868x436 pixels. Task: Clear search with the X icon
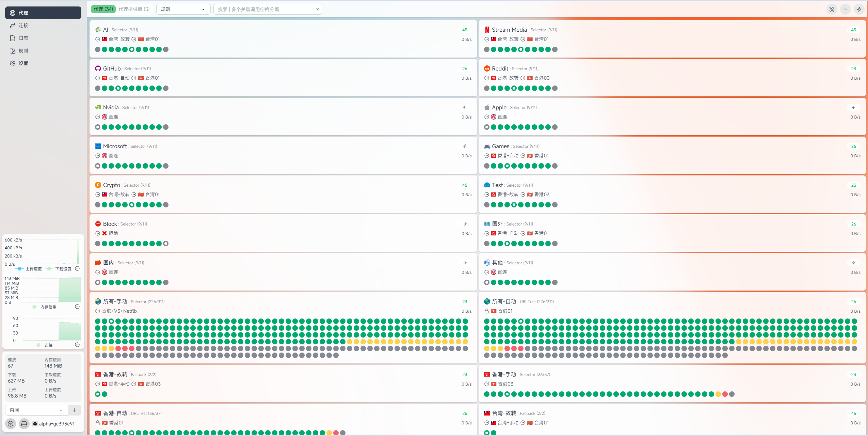point(317,9)
